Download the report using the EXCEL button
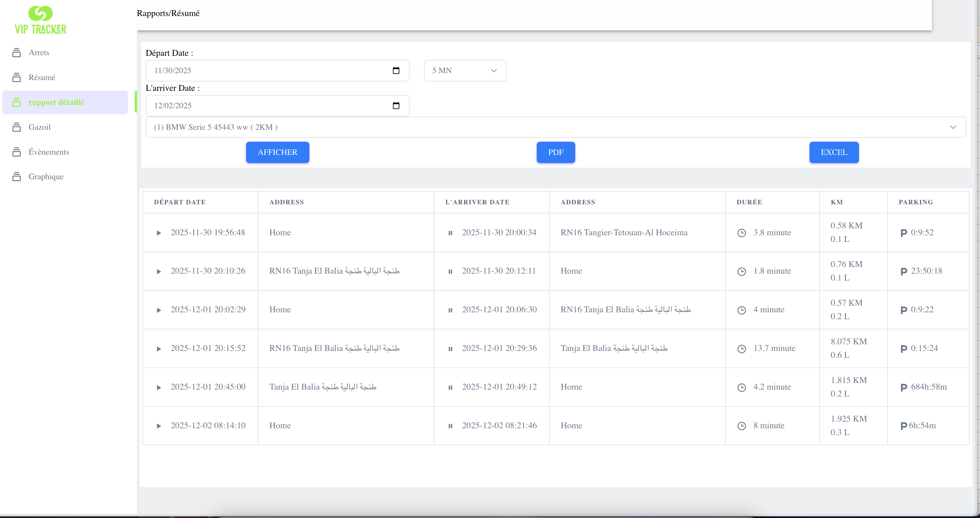The width and height of the screenshot is (980, 518). tap(833, 152)
